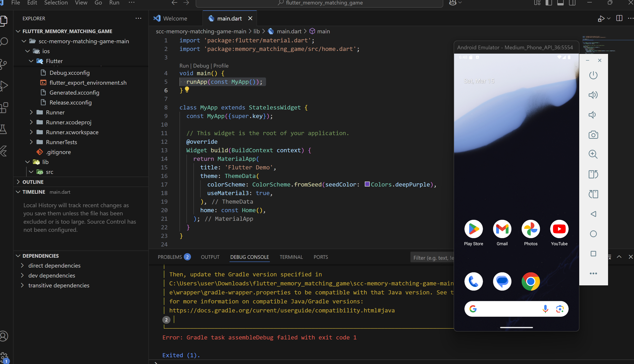Viewport: 634px width, 364px height.
Task: Toggle bottom panel layout button
Action: (560, 3)
